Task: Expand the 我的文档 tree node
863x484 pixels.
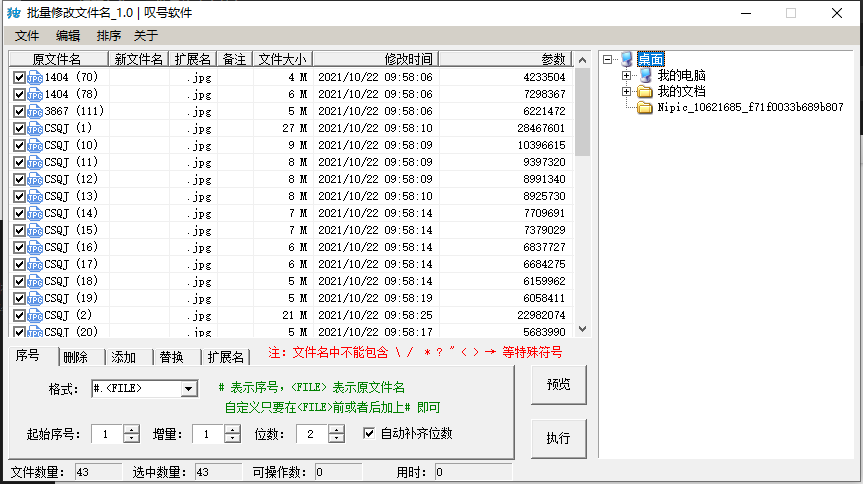Action: click(626, 91)
